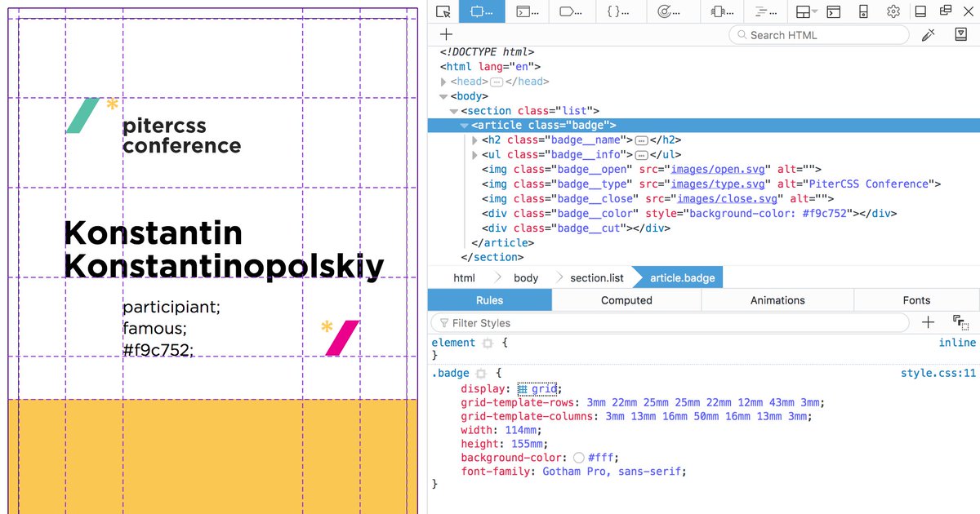The height and width of the screenshot is (514, 980).
Task: Toggle pseudo-class panel icon in Rules
Action: (960, 322)
